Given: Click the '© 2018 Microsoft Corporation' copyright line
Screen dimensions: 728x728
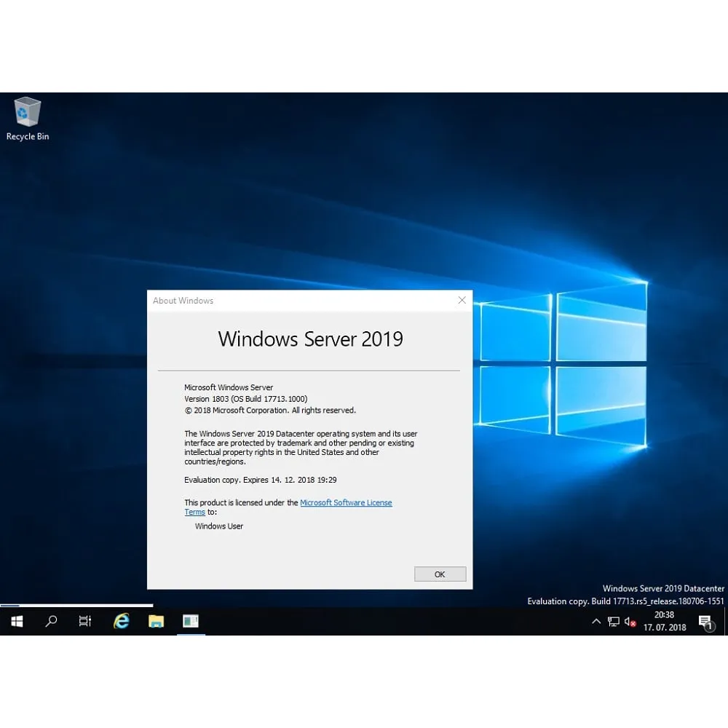Looking at the screenshot, I should (270, 411).
